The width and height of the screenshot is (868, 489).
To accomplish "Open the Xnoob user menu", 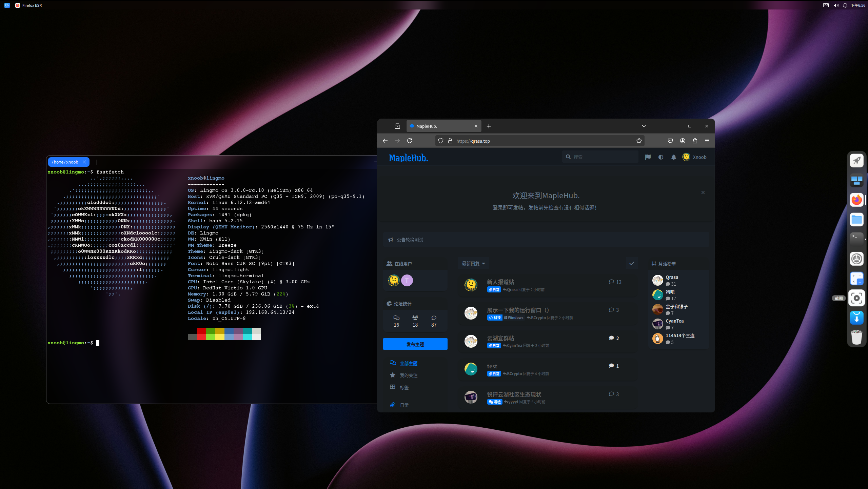I will 695,157.
